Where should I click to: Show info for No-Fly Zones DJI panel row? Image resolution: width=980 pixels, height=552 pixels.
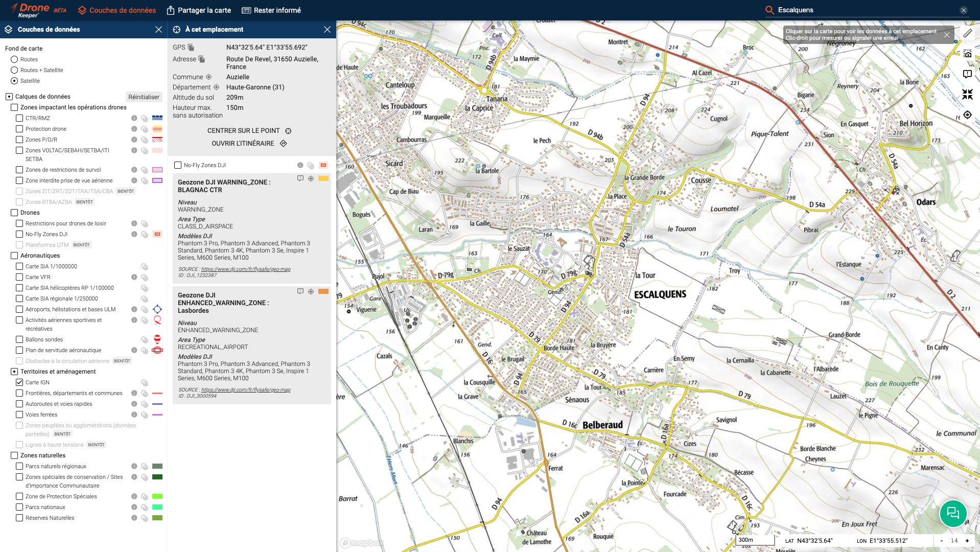pyautogui.click(x=300, y=165)
